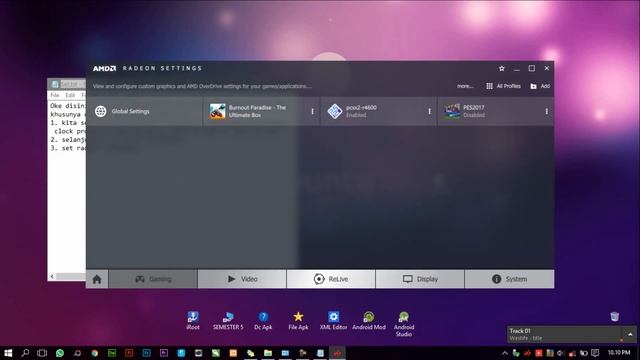Click Notepad horizontal scrollbar left arrow
The image size is (640, 360).
coord(52,277)
